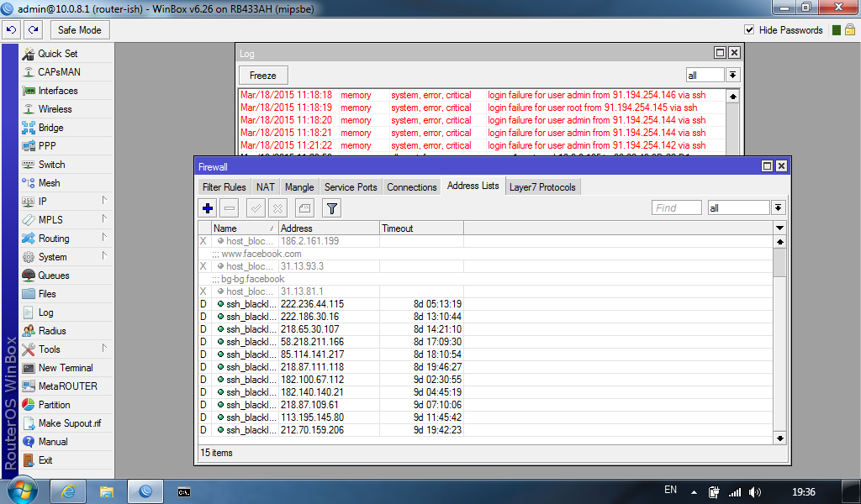Viewport: 861px width, 504px height.
Task: Click the comment icon in Firewall toolbar
Action: click(x=304, y=207)
